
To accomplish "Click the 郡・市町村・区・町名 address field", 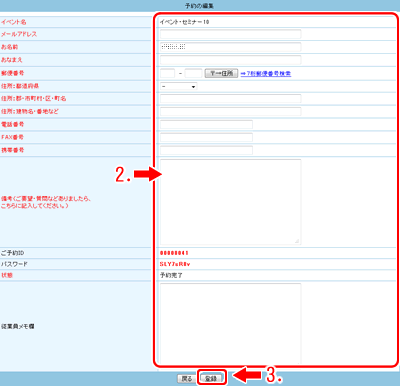I will (230, 99).
